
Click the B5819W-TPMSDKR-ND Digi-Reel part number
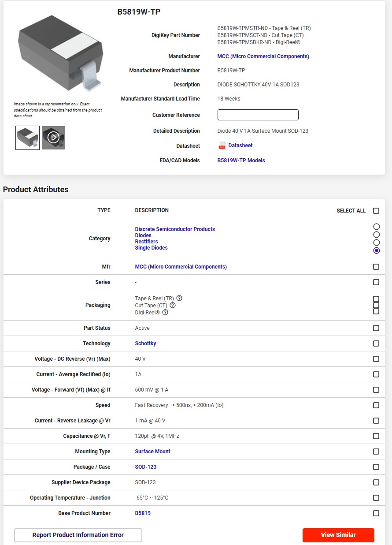click(259, 42)
